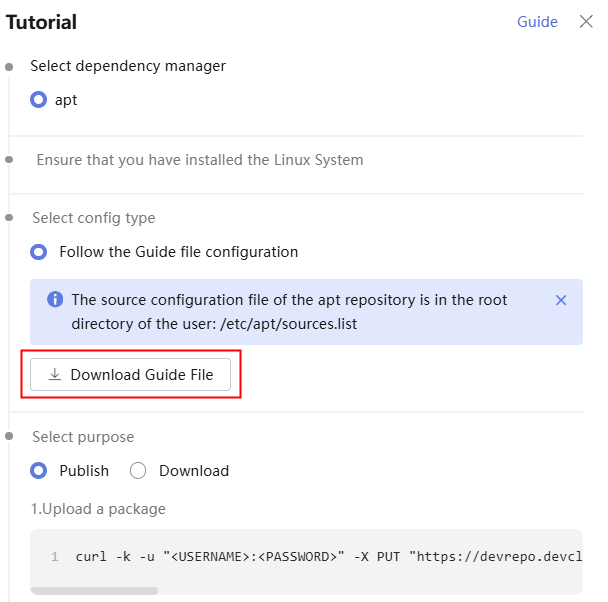Select Follow the Guide file configuration option

pos(38,252)
